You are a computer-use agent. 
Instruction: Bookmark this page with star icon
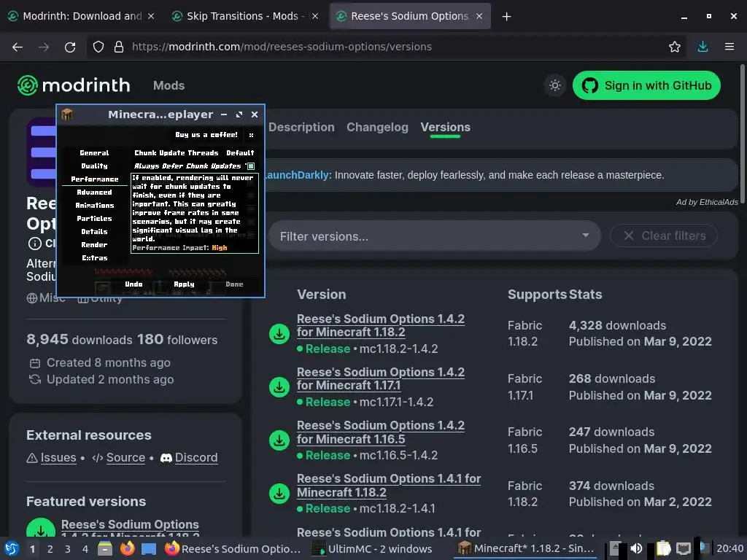[x=674, y=47]
